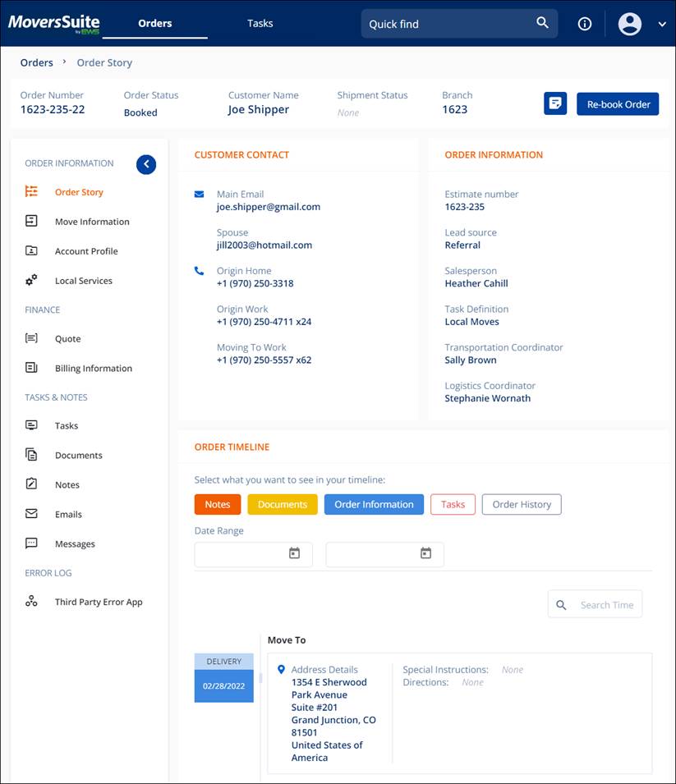The width and height of the screenshot is (676, 784).
Task: Switch to the Tasks tab
Action: [x=260, y=23]
